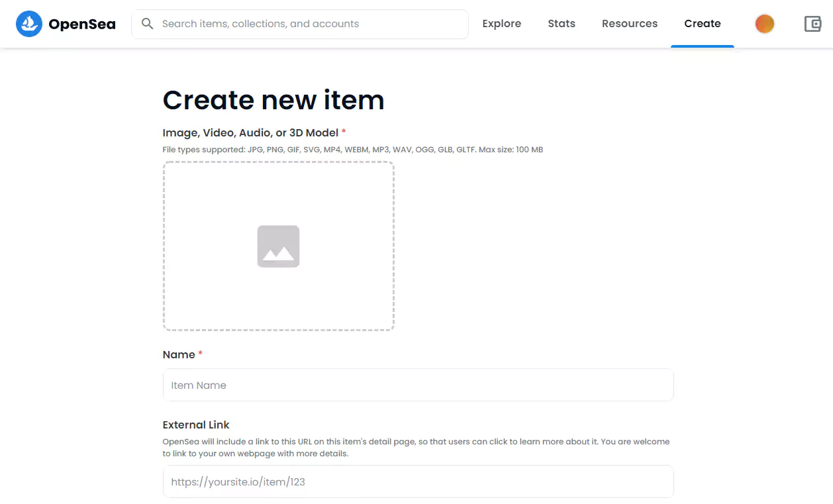The image size is (833, 504).
Task: Open the Stats menu
Action: click(562, 24)
